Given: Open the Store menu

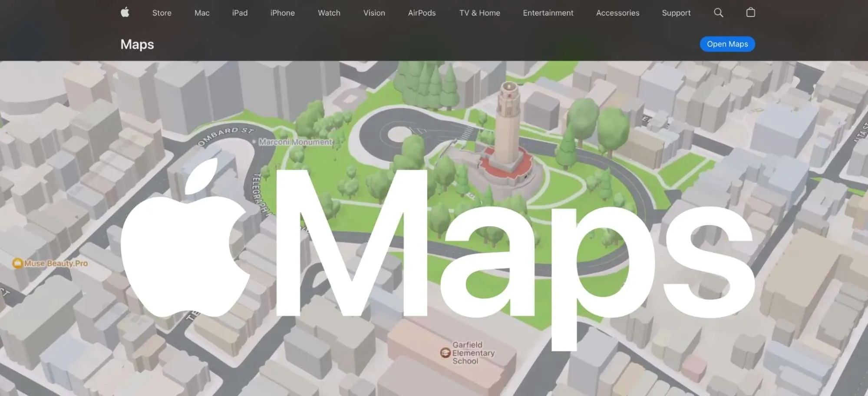Looking at the screenshot, I should click(162, 13).
